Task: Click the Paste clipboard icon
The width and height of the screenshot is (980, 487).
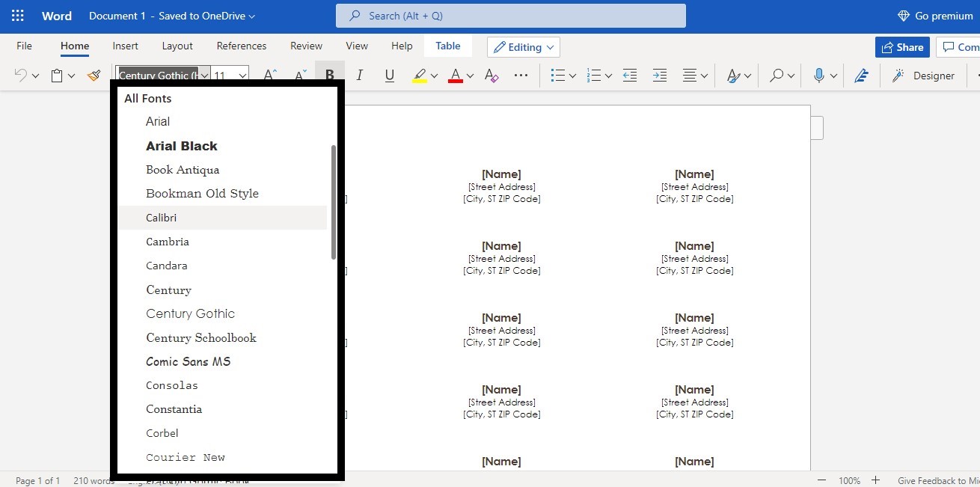Action: 57,76
